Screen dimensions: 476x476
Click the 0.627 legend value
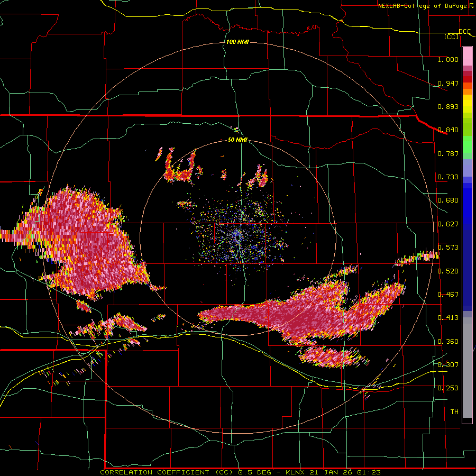pyautogui.click(x=448, y=224)
